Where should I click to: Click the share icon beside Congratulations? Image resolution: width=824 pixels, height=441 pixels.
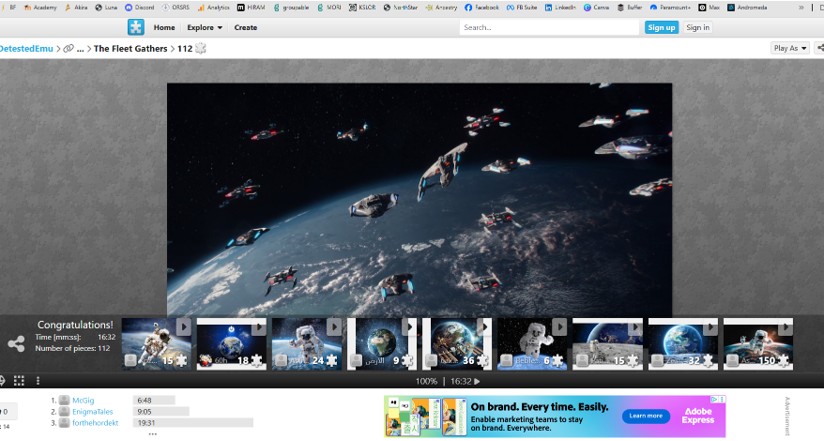[x=16, y=344]
